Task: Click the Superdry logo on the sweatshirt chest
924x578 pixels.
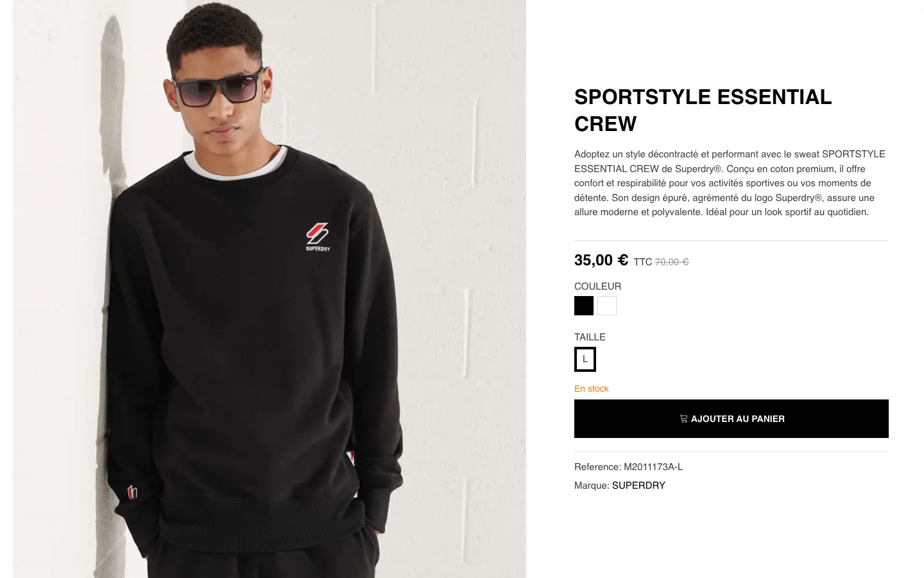Action: [318, 236]
